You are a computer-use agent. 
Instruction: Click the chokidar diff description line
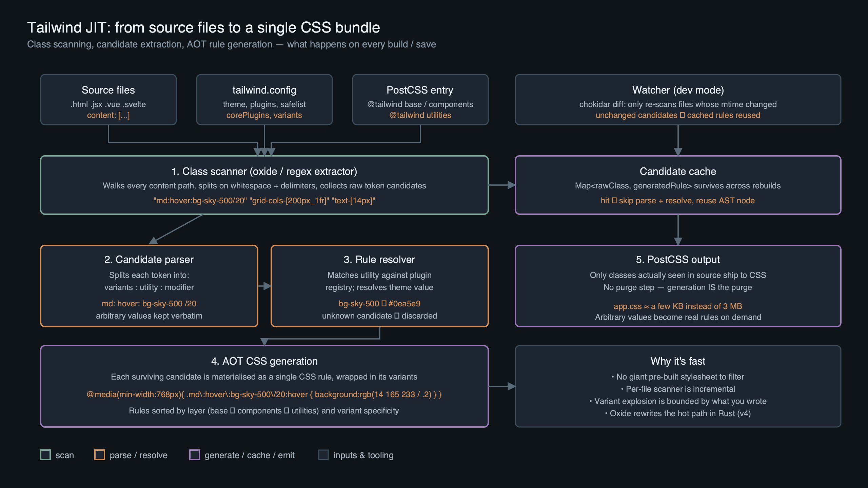tap(678, 104)
